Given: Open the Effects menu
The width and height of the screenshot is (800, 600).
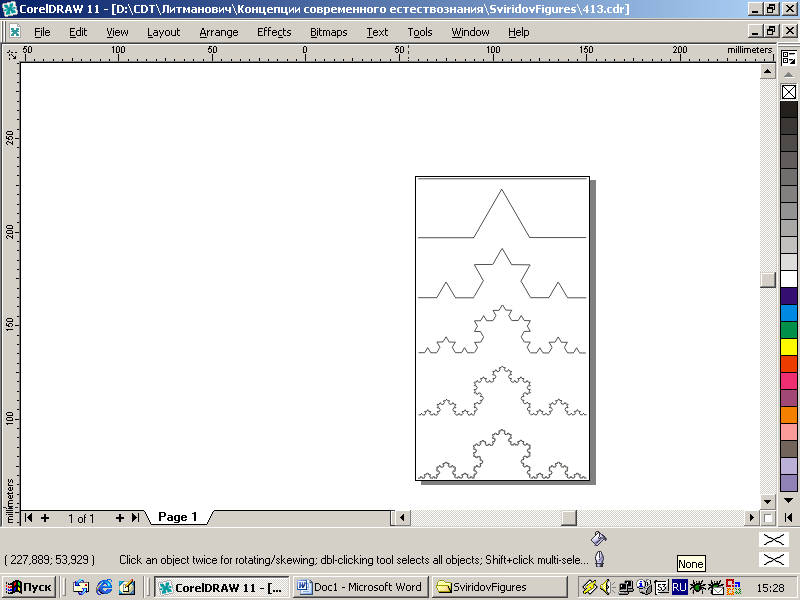Looking at the screenshot, I should coord(274,32).
